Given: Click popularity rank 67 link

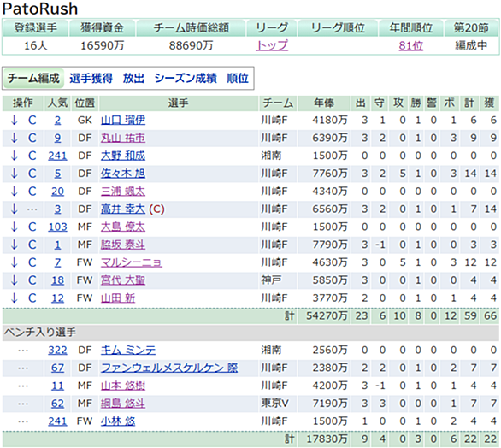Looking at the screenshot, I should click(x=57, y=368).
